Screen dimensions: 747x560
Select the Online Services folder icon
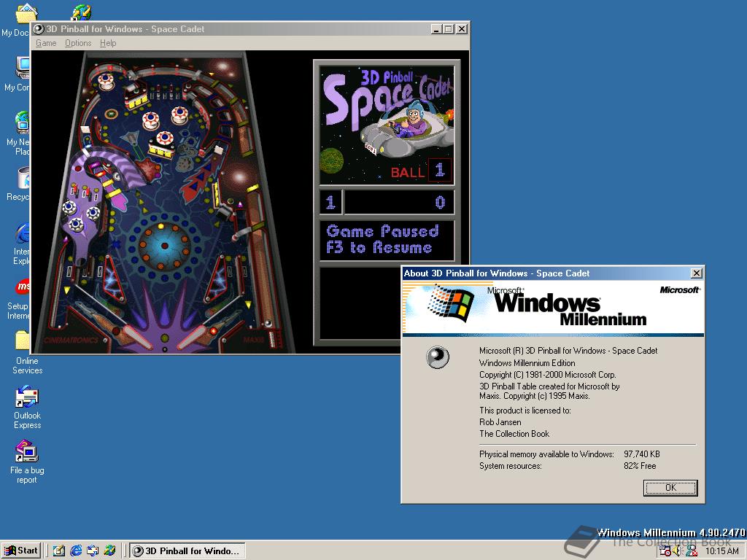[27, 352]
